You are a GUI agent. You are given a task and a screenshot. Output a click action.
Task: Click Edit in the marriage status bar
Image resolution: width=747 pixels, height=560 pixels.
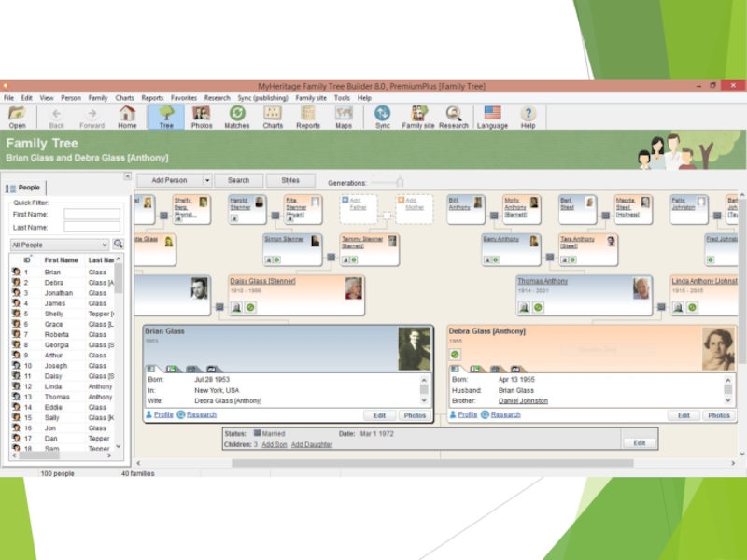pyautogui.click(x=639, y=442)
